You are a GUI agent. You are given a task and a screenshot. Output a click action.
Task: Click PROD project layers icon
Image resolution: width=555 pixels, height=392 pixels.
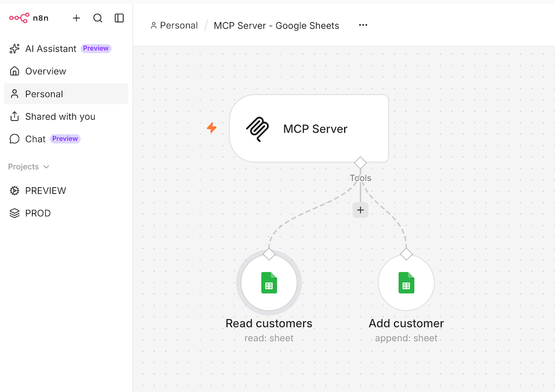[x=15, y=213]
